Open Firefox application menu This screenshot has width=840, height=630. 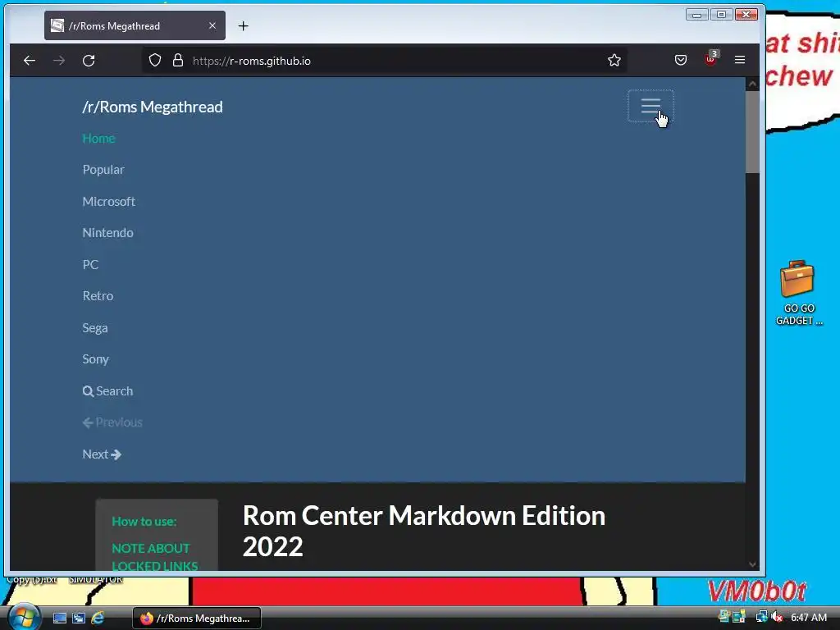pos(740,60)
